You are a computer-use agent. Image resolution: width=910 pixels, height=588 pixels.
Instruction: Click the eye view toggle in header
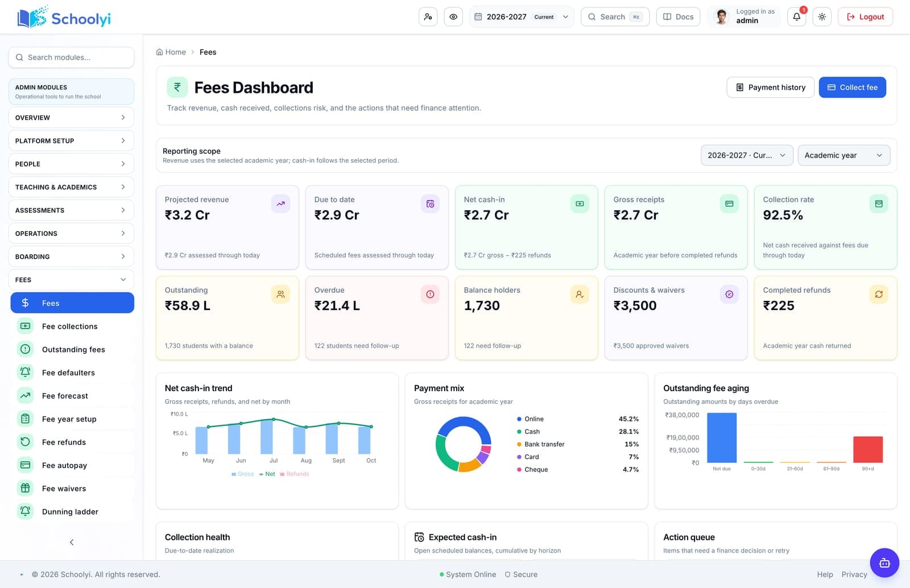click(x=453, y=17)
